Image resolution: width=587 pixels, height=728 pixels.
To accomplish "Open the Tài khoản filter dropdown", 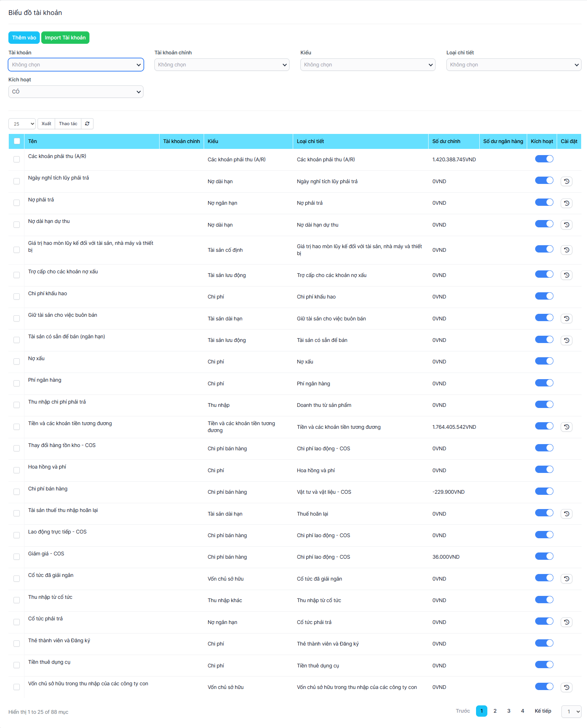I will [76, 65].
